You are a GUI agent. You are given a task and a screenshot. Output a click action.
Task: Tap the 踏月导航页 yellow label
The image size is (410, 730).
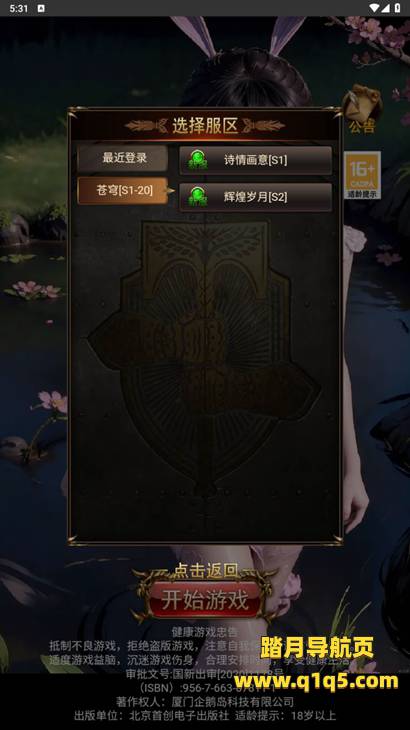point(316,647)
